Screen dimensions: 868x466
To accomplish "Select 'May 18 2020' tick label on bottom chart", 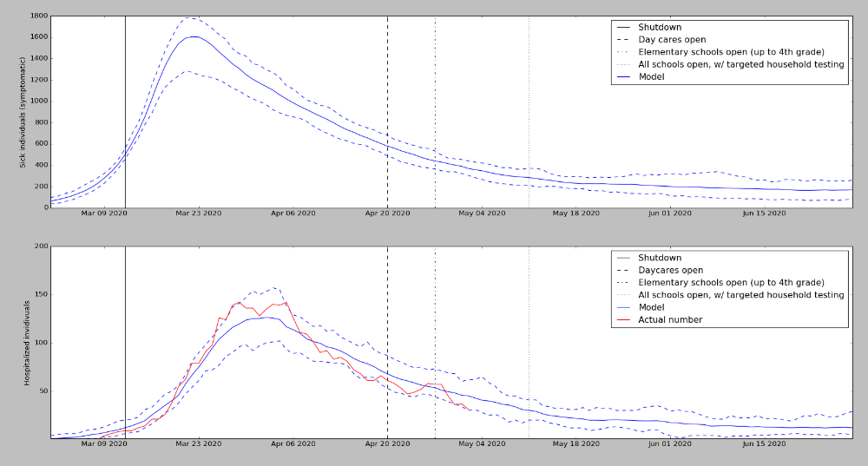I will (576, 444).
